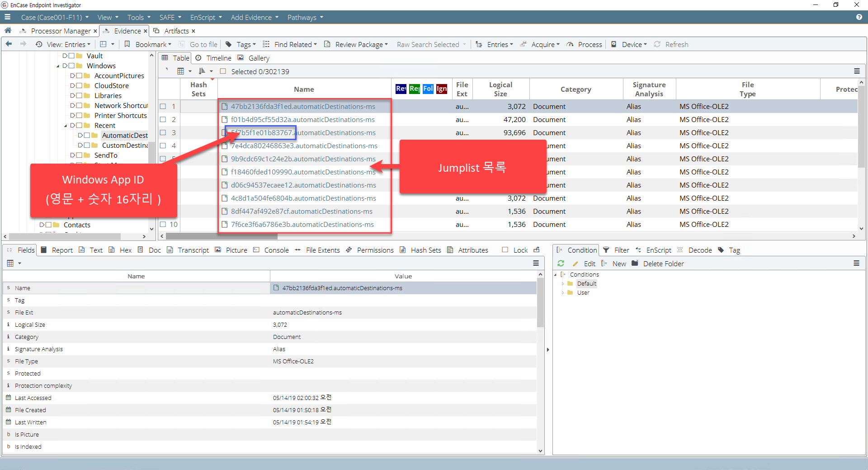The height and width of the screenshot is (470, 868).
Task: Open the Pathways menu
Action: [305, 17]
